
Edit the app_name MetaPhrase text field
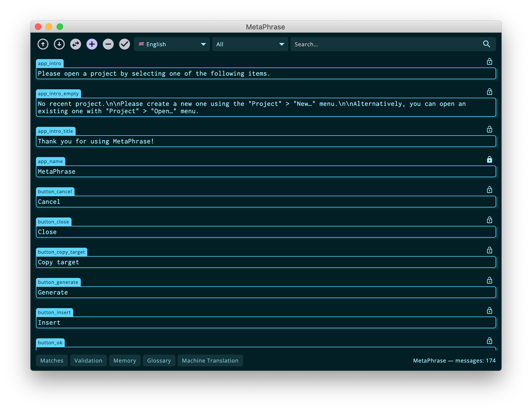(266, 171)
